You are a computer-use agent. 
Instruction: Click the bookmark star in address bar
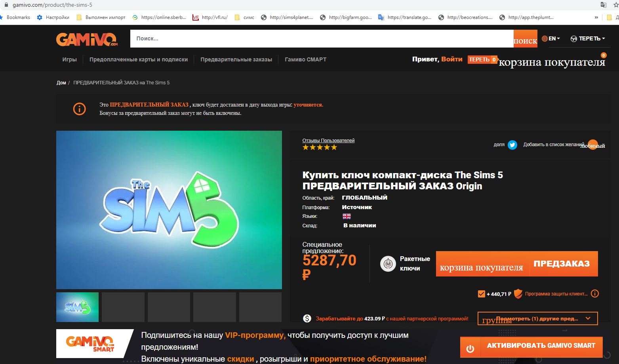616,5
